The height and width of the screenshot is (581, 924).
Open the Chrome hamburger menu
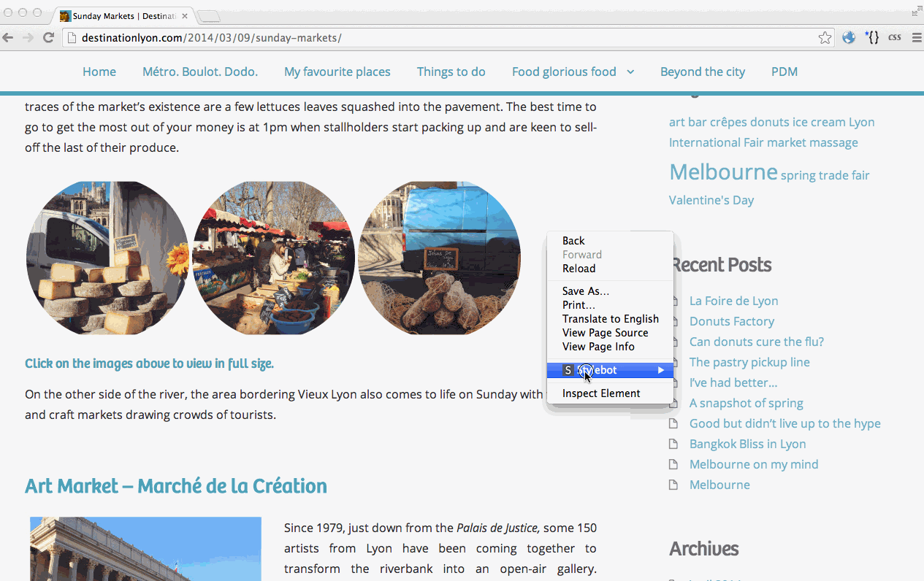point(917,38)
